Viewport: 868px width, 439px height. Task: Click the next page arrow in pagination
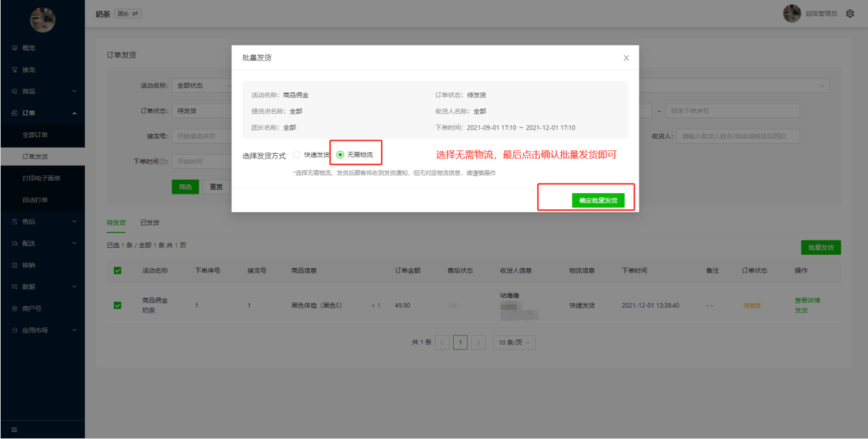click(478, 342)
